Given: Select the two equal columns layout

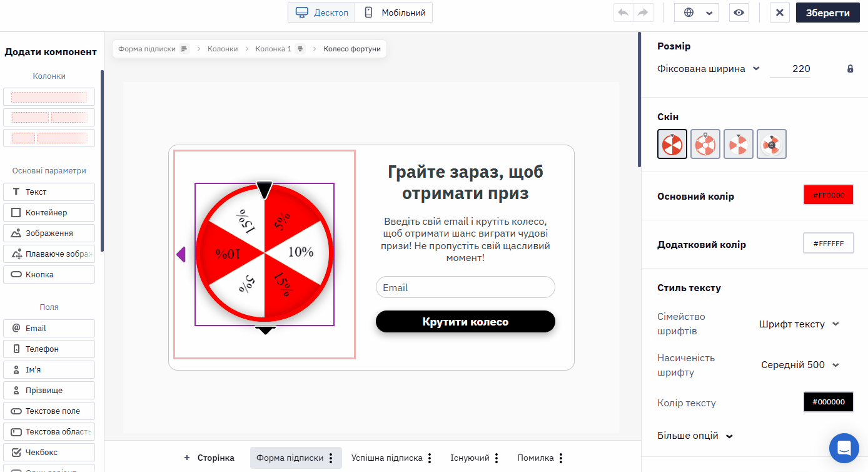Looking at the screenshot, I should point(49,117).
